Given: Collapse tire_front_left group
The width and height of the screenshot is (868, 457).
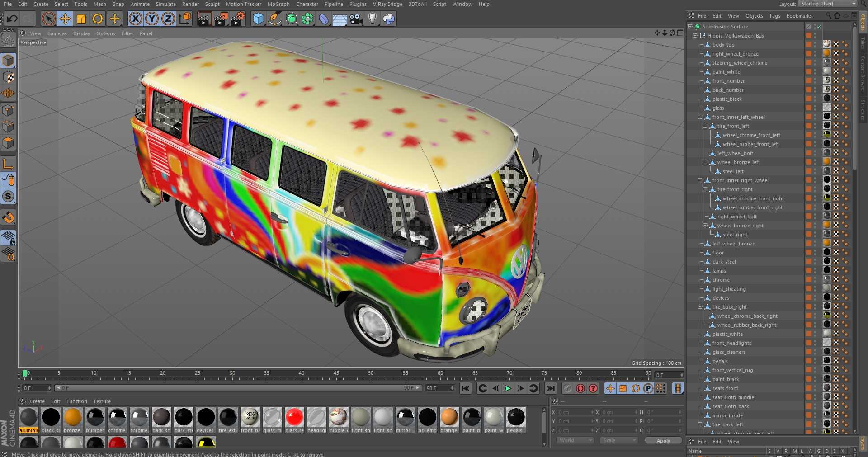Looking at the screenshot, I should tap(705, 126).
